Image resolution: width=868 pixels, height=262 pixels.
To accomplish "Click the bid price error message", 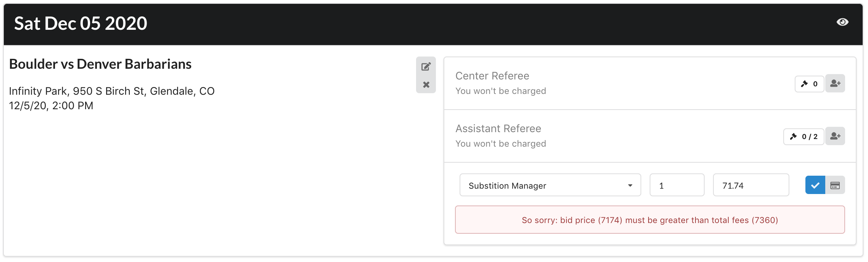I will 650,220.
